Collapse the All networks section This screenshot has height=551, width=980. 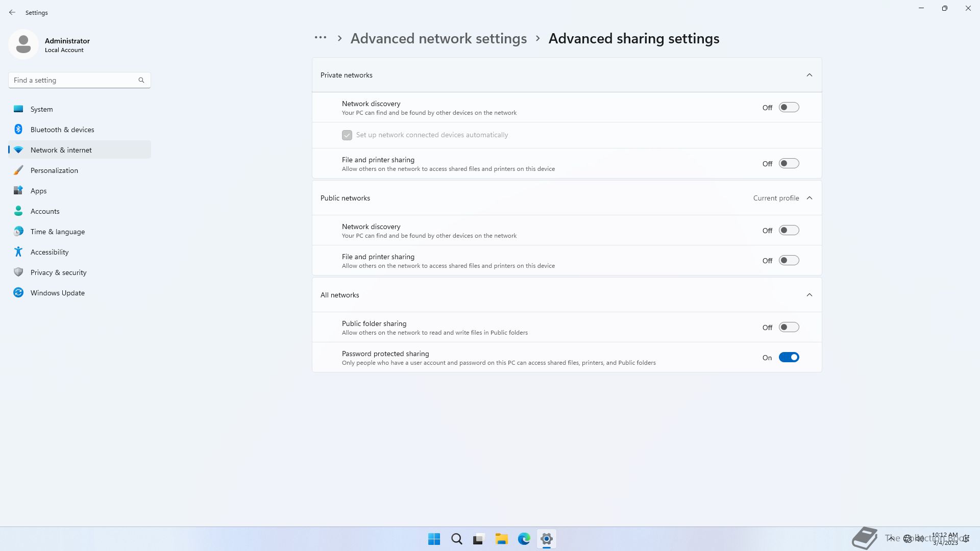coord(809,295)
